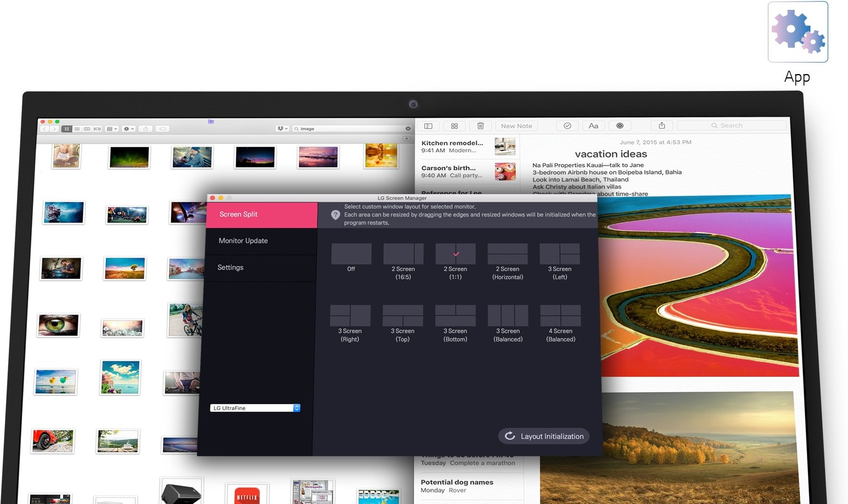Open the Monitor Update tab
848x504 pixels.
point(261,241)
